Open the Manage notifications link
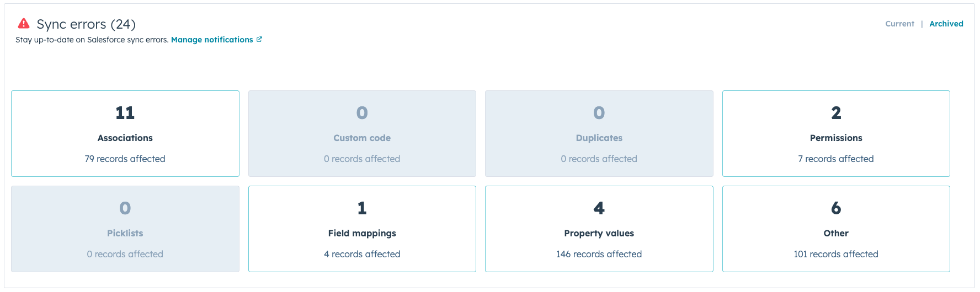 pos(212,40)
